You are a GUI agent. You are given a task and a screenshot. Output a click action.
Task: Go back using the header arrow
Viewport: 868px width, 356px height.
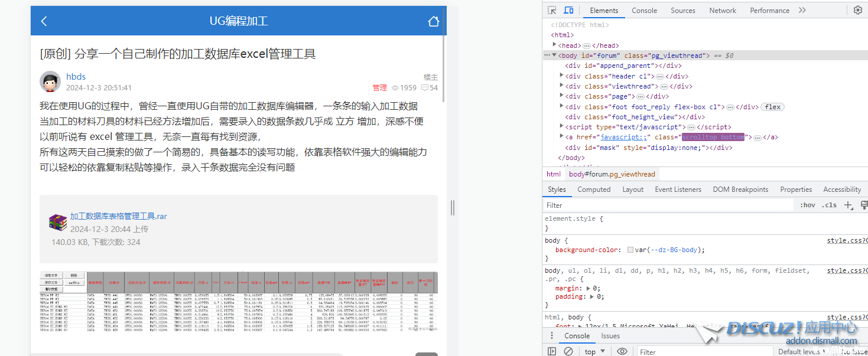[44, 21]
